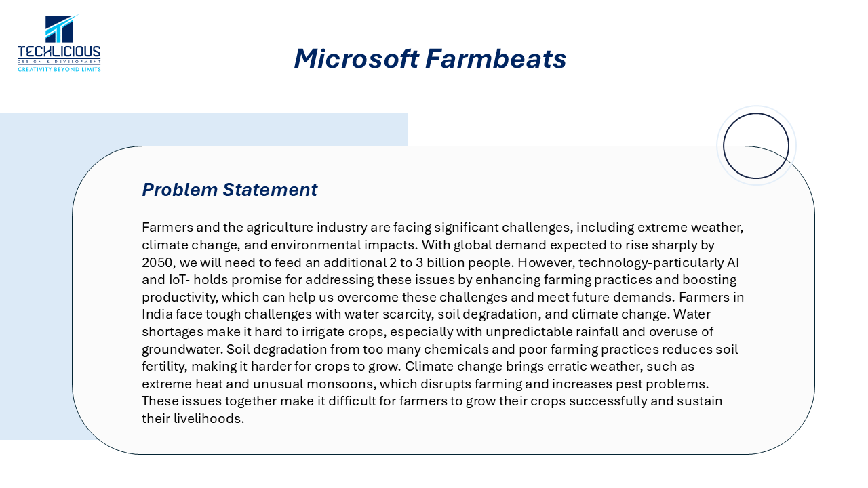The width and height of the screenshot is (868, 488).
Task: Click the phrase 'technology-particularly AI'
Action: pyautogui.click(x=644, y=262)
